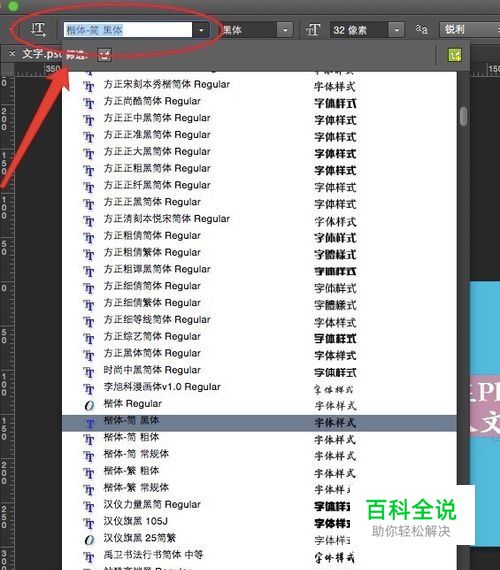
Task: Click the font size tT icon
Action: (x=313, y=30)
